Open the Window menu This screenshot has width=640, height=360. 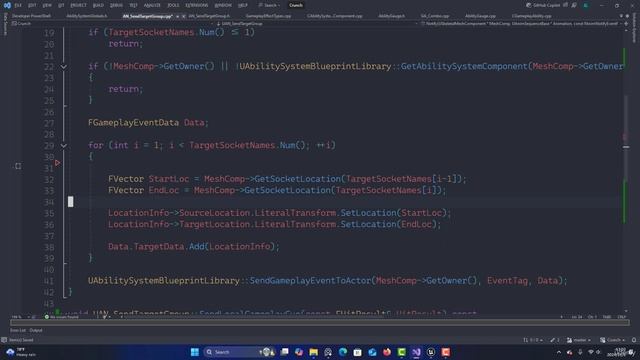(x=223, y=5)
